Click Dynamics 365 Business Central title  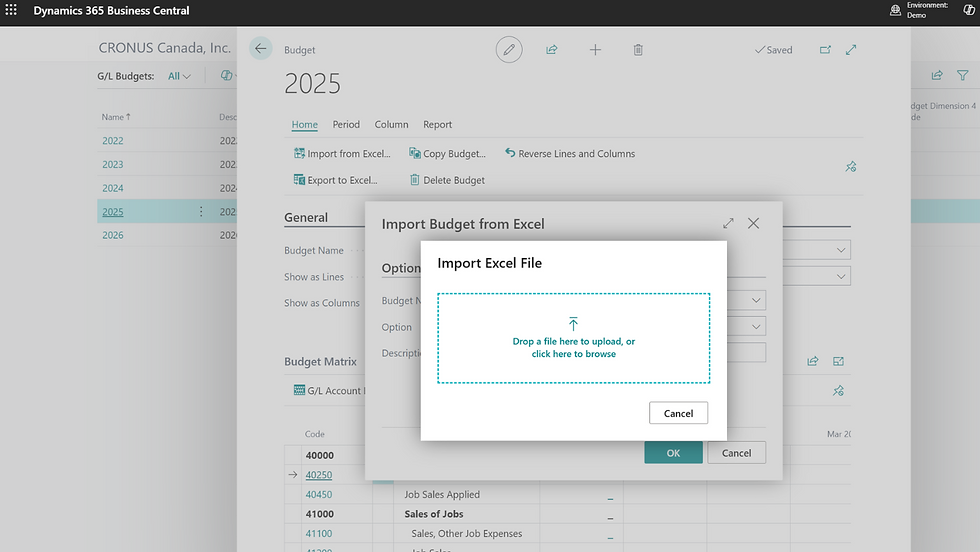point(111,11)
